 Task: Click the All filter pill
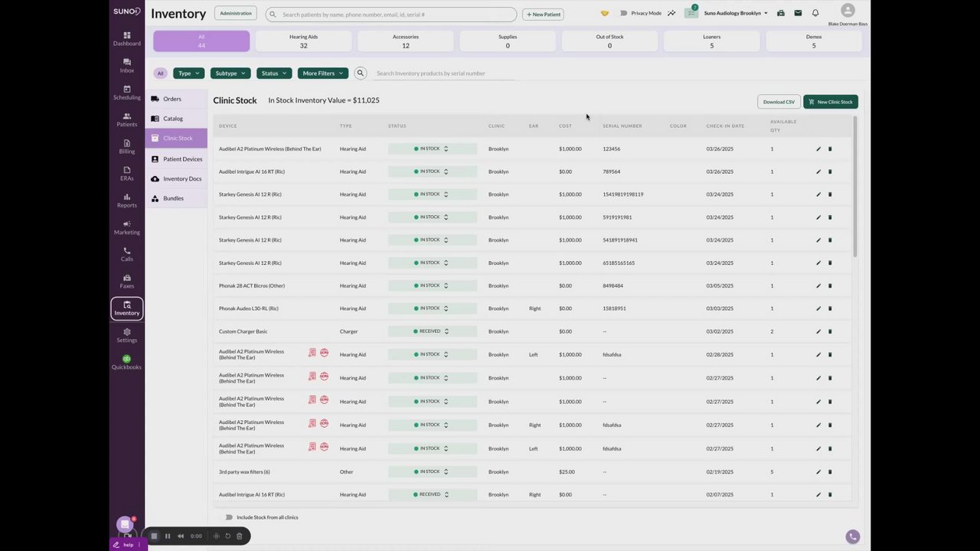point(160,73)
